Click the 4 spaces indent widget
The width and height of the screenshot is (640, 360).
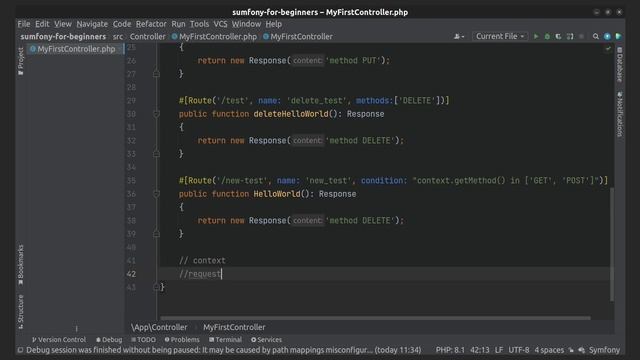549,350
